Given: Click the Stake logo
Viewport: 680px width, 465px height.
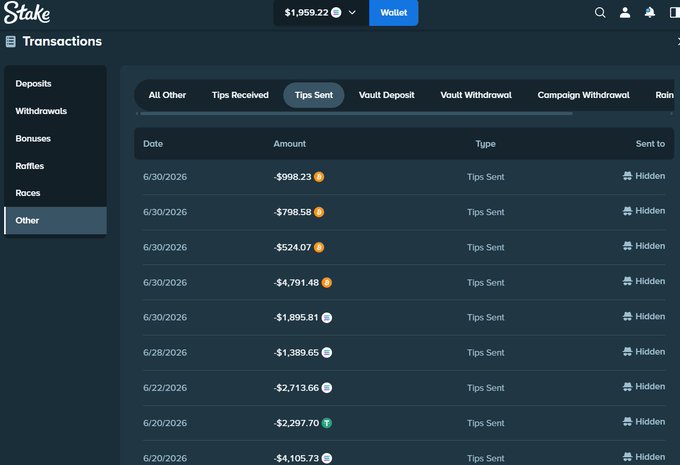Looking at the screenshot, I should (27, 12).
